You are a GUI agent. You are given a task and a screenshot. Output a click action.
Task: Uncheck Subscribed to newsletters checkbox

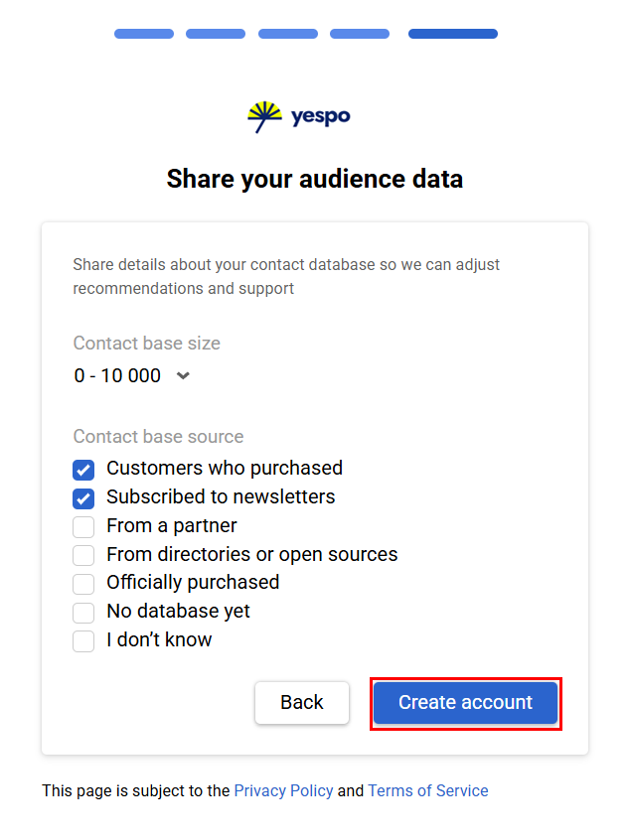pos(84,498)
